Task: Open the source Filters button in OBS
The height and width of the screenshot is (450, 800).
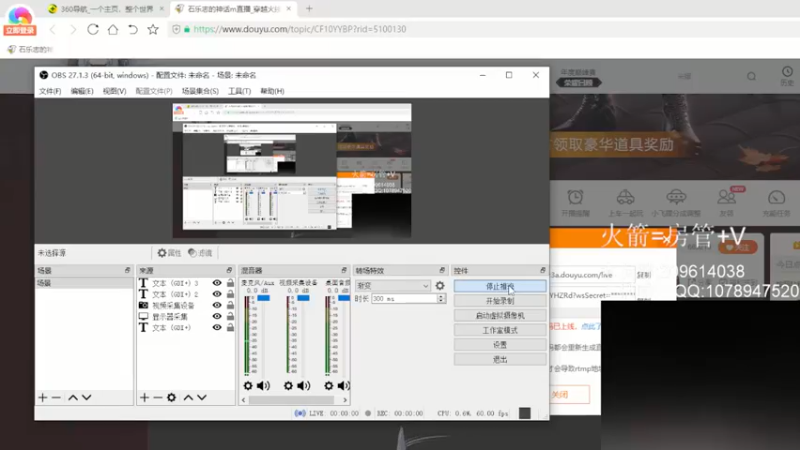Action: click(x=200, y=253)
